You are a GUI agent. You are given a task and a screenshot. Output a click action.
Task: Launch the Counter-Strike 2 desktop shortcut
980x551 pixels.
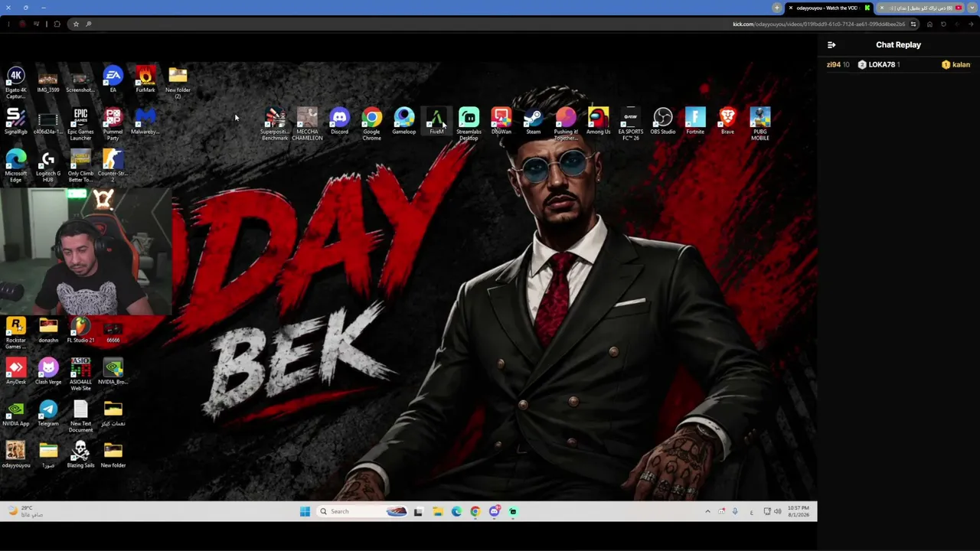click(x=113, y=165)
